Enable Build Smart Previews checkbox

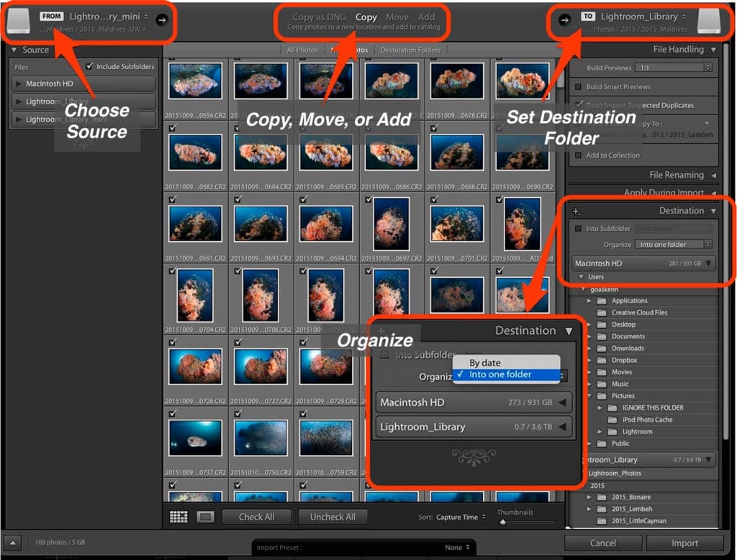(578, 87)
